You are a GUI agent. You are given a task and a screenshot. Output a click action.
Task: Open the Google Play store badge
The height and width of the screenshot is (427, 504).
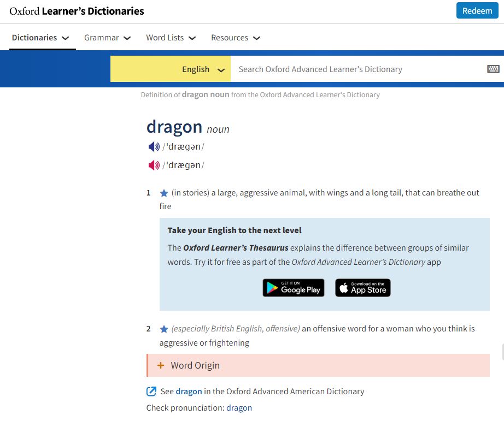(x=294, y=288)
